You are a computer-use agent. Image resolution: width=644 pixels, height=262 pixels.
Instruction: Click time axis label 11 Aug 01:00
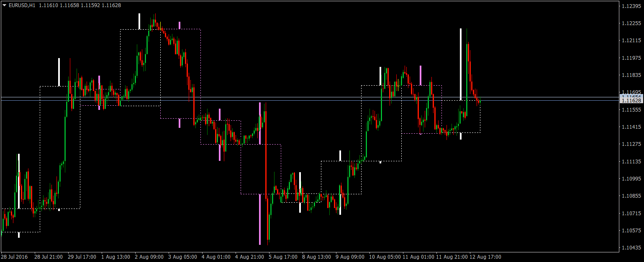pos(418,257)
